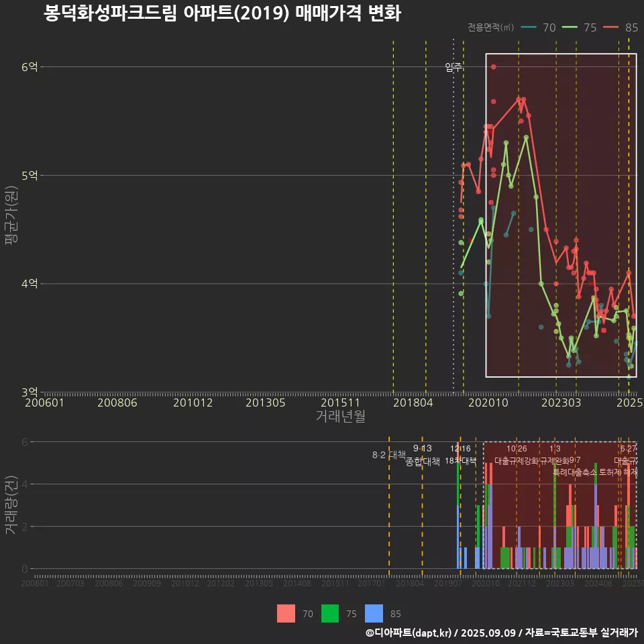This screenshot has width=644, height=644.
Task: Click the '2' label on the volume axis
Action: (x=25, y=527)
